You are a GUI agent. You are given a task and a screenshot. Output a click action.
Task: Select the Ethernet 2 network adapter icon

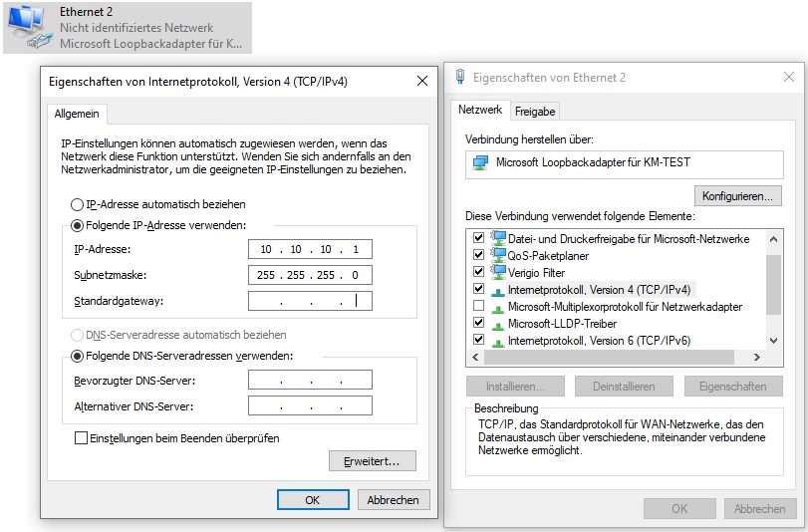30,28
